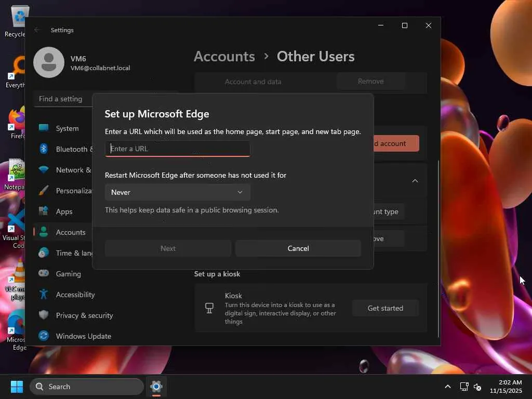The width and height of the screenshot is (532, 399).
Task: Open the Visual Studio Code desktop shortcut
Action: (14, 229)
